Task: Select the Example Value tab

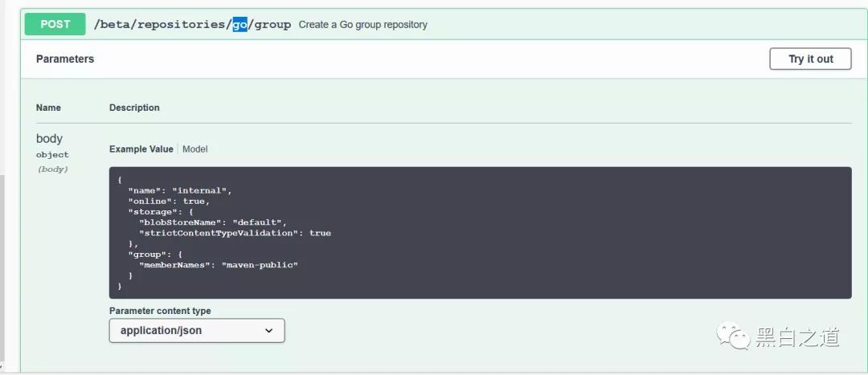Action: click(x=141, y=149)
